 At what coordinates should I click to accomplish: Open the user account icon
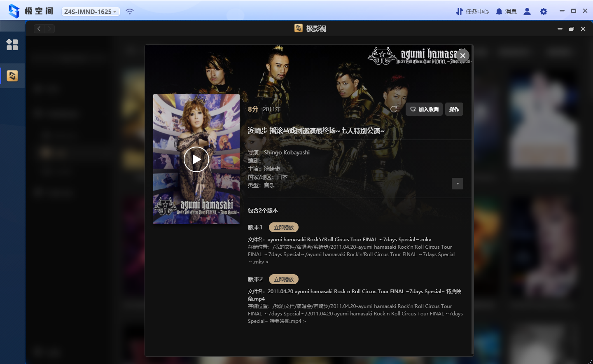click(x=527, y=12)
